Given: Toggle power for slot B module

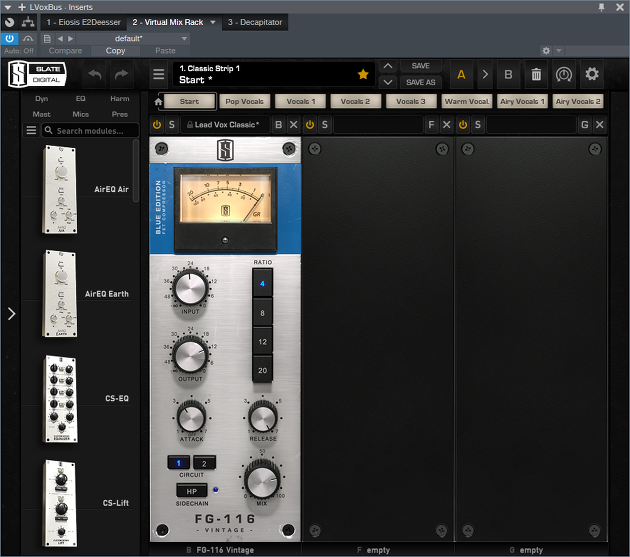Looking at the screenshot, I should (x=157, y=125).
